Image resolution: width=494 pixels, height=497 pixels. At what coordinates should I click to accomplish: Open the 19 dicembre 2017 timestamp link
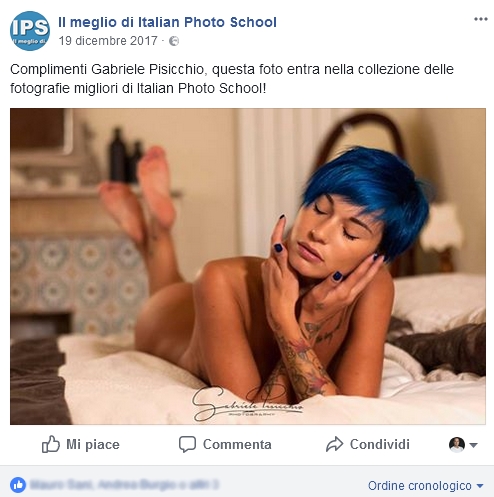108,41
